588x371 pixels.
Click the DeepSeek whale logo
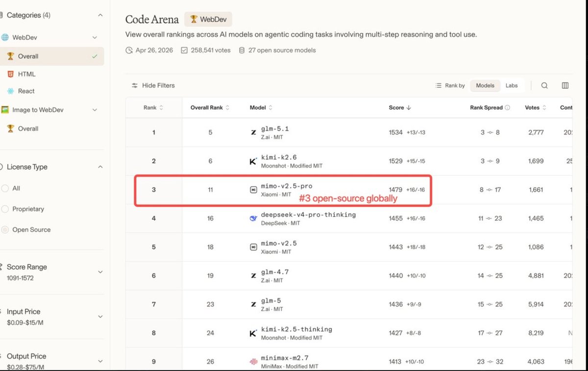coord(253,219)
